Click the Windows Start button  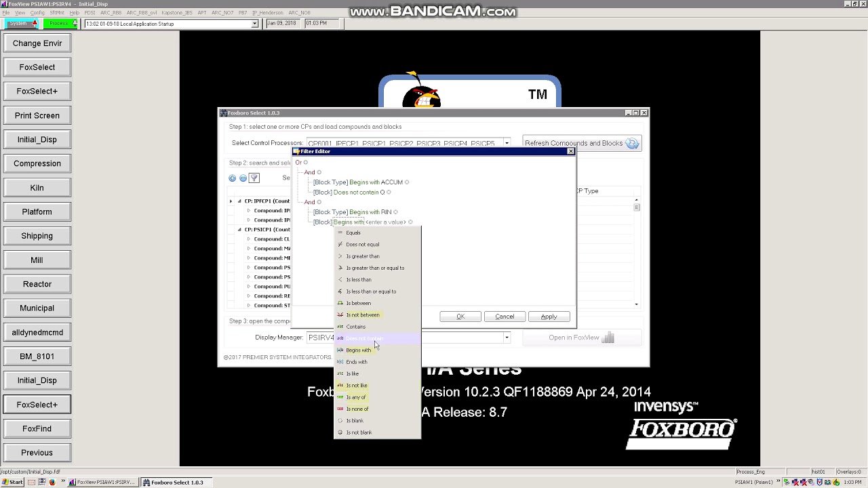click(12, 483)
